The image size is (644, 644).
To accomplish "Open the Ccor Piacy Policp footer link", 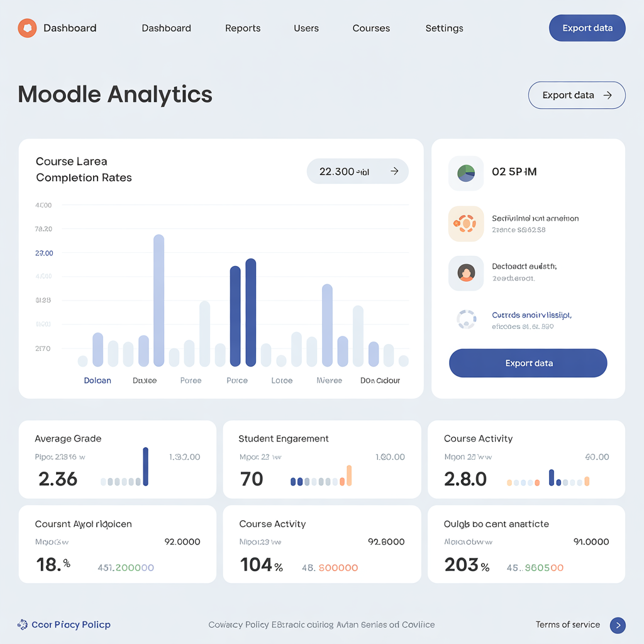I will coord(71,625).
